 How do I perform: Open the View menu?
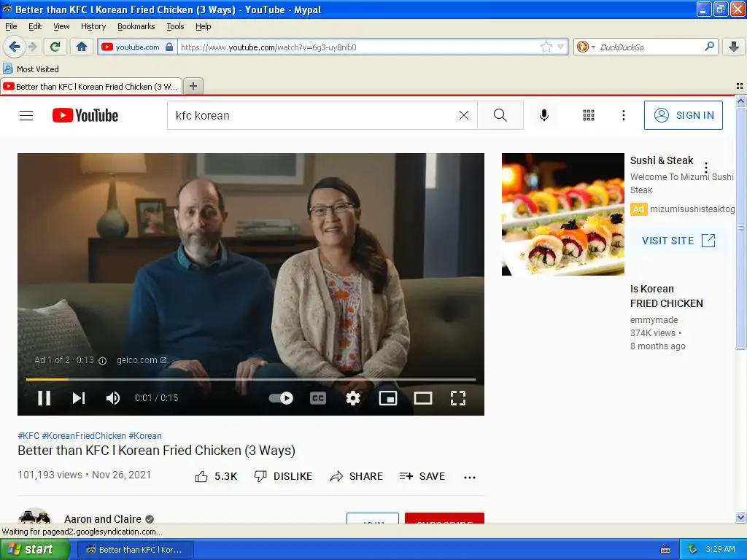[x=61, y=26]
